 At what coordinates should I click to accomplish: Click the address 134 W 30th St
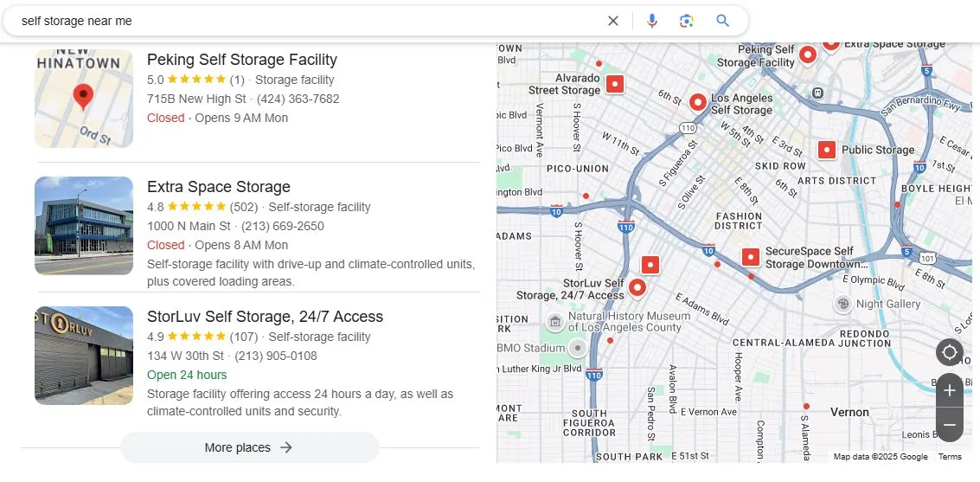tap(185, 356)
